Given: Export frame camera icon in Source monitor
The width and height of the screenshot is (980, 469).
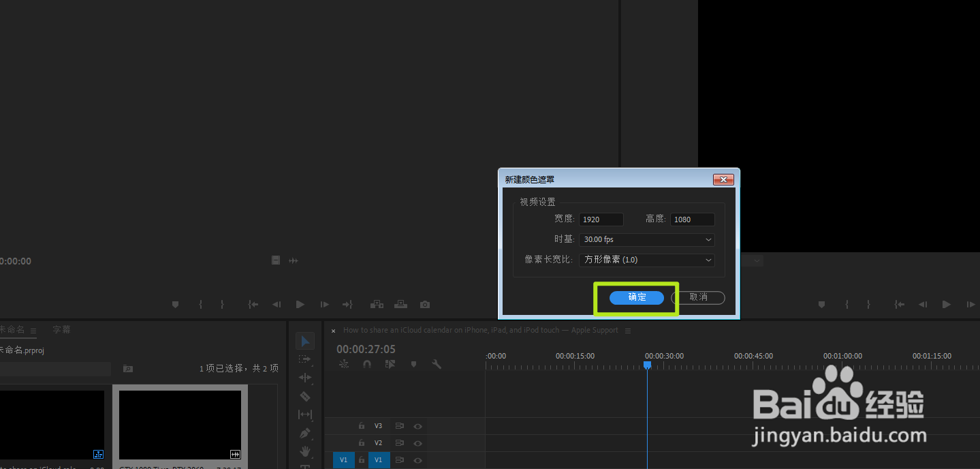Looking at the screenshot, I should (425, 305).
